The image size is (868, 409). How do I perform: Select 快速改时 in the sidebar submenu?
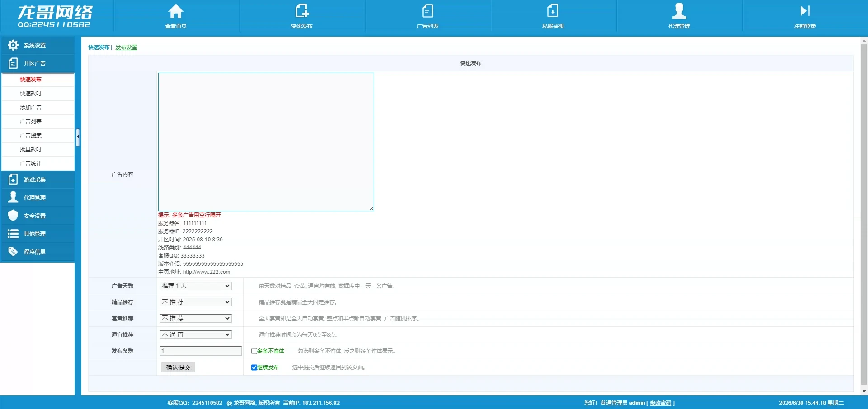pyautogui.click(x=31, y=94)
